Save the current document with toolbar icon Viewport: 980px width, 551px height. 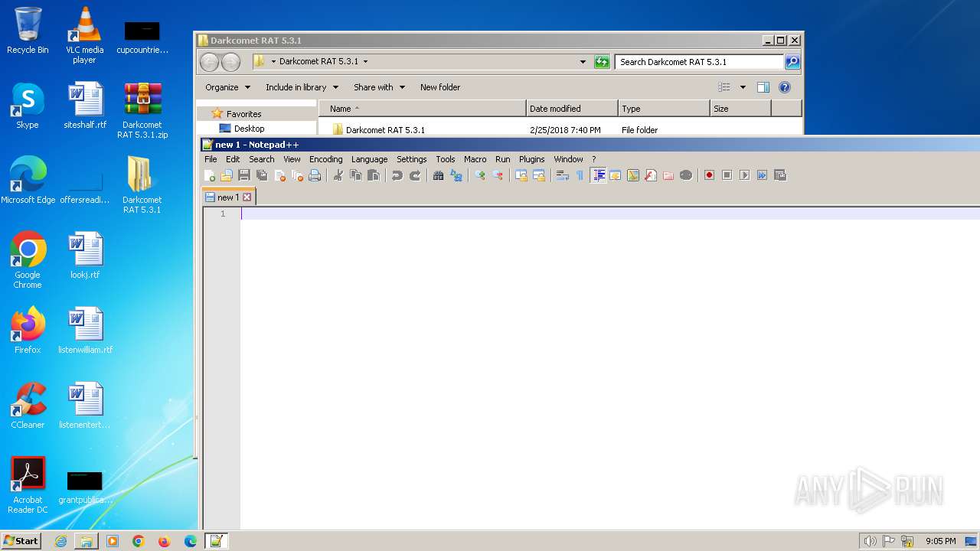point(244,175)
